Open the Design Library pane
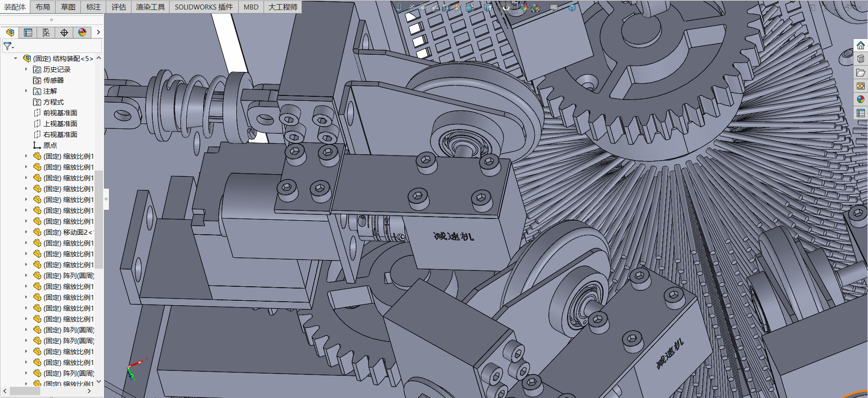 tap(861, 59)
